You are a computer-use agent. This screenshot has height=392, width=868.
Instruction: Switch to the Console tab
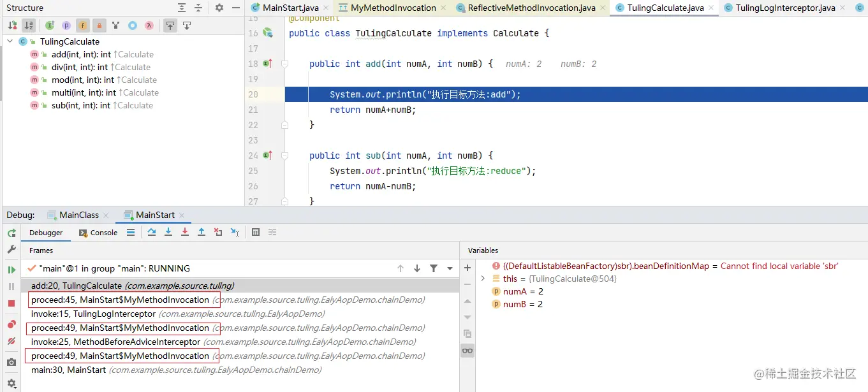click(x=98, y=233)
